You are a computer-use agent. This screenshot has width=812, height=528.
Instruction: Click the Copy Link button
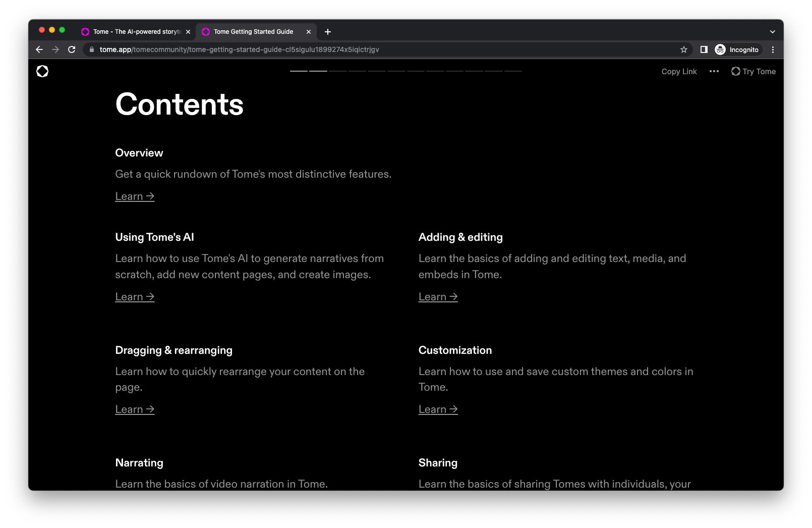click(x=679, y=72)
